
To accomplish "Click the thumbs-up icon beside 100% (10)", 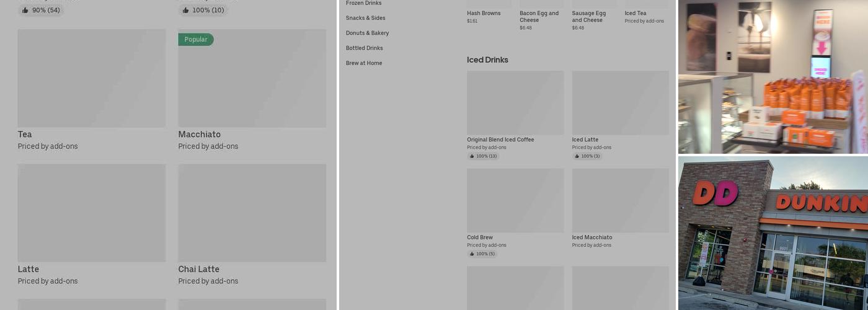I will click(x=185, y=11).
